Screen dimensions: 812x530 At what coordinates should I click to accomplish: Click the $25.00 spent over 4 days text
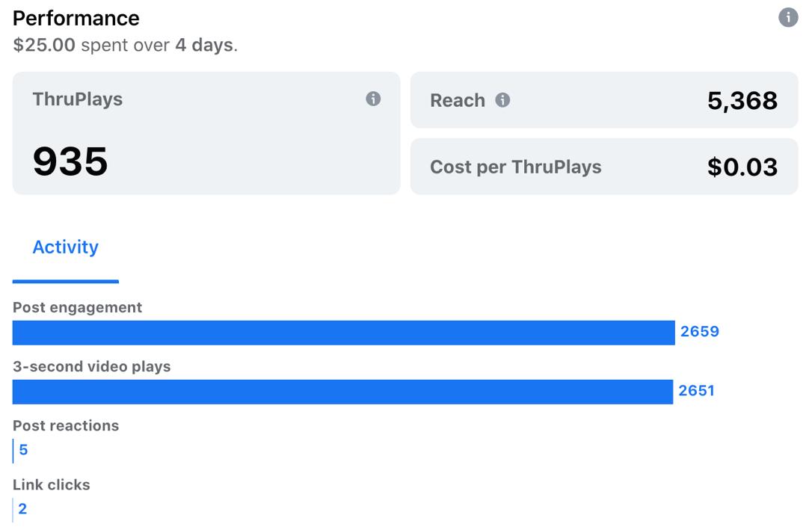[x=126, y=45]
